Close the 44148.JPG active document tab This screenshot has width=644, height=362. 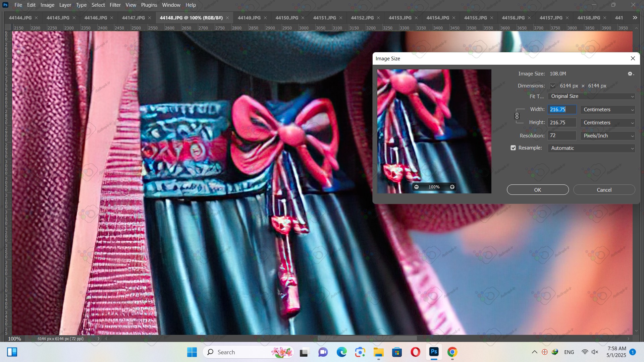(x=227, y=18)
